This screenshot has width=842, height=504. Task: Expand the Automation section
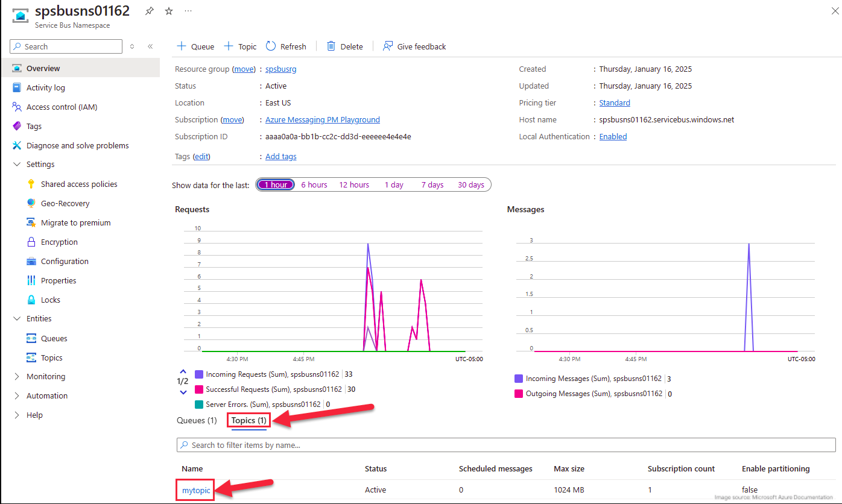(x=16, y=395)
